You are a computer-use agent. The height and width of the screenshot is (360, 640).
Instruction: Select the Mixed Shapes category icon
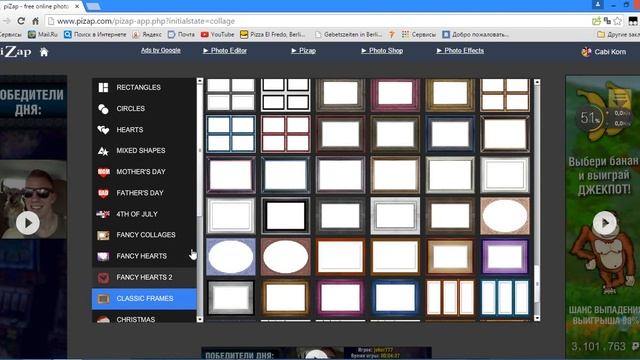click(103, 151)
